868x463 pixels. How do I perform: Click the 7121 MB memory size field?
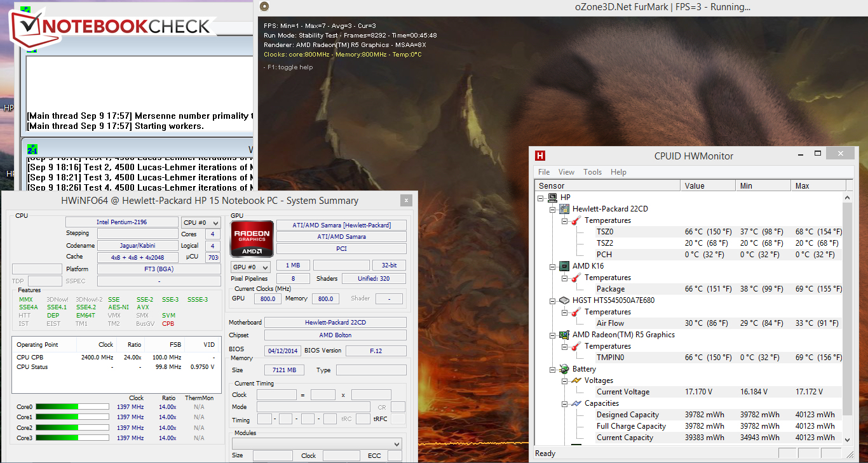pyautogui.click(x=284, y=370)
